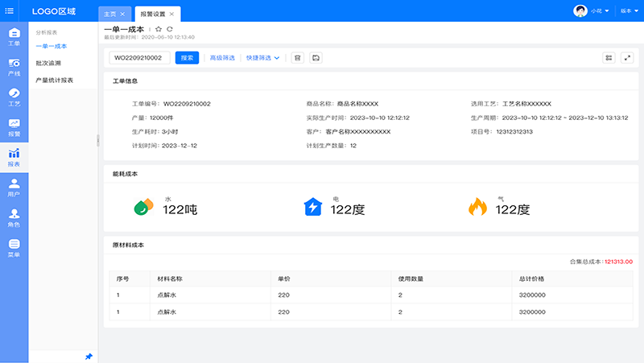Click the water consumption icon

144,206
